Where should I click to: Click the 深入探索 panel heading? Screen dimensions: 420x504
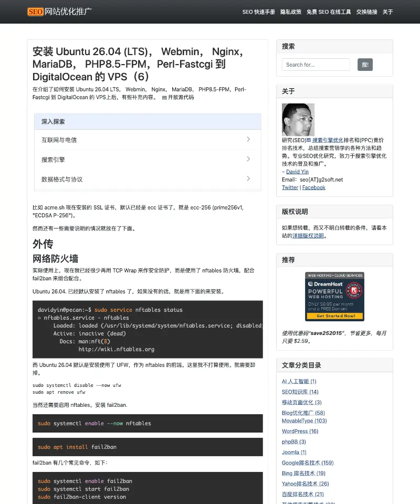point(53,121)
